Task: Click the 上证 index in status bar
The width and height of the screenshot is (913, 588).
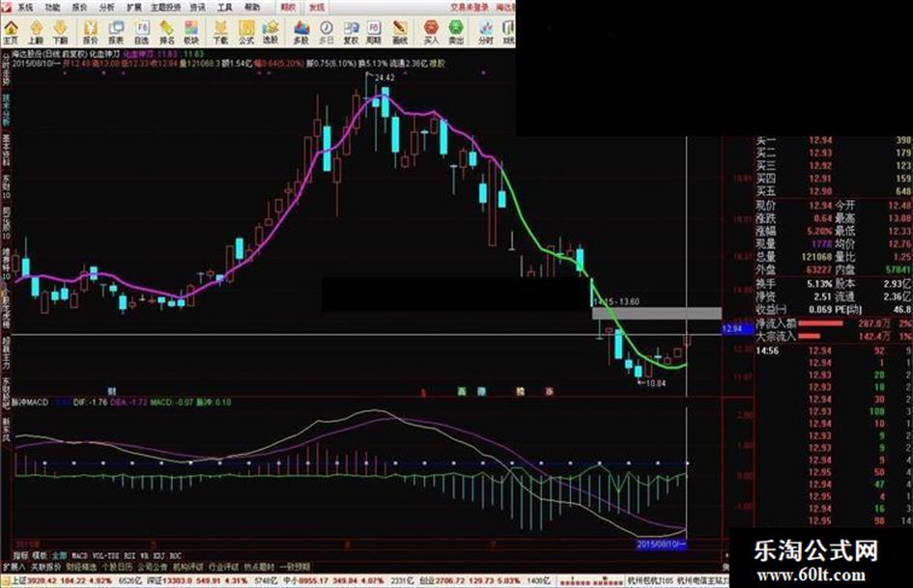Action: click(19, 581)
